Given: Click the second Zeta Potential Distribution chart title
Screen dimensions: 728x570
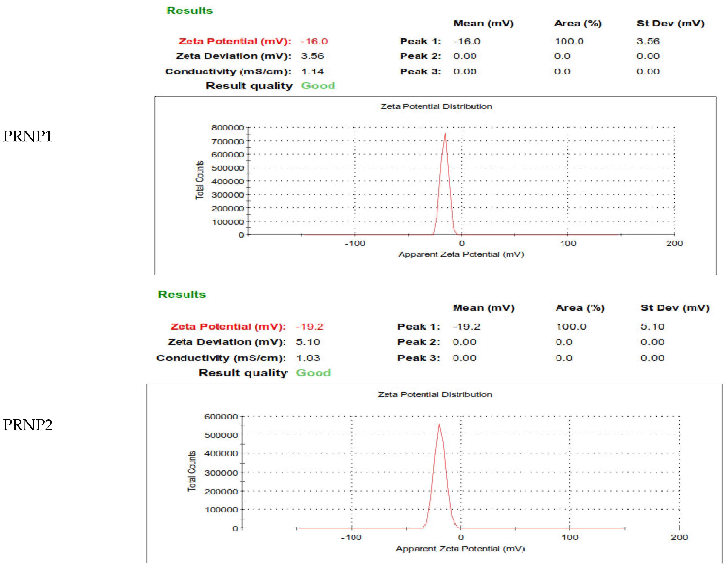Looking at the screenshot, I should click(434, 394).
